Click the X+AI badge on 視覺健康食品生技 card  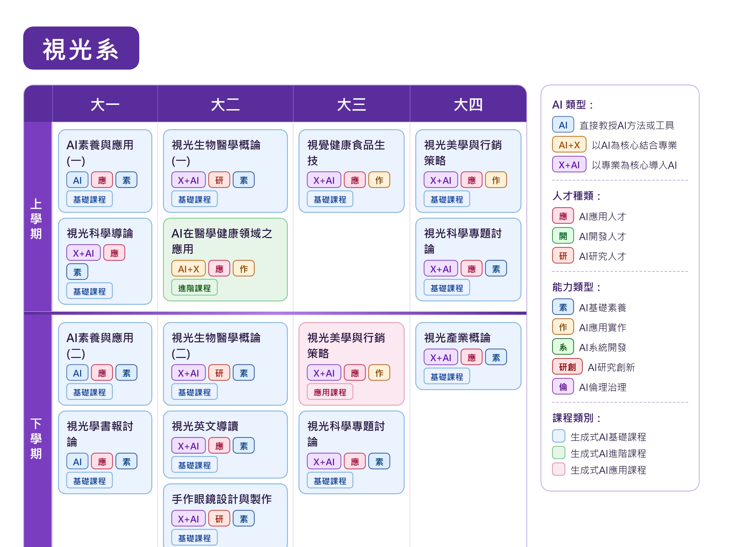(x=324, y=180)
